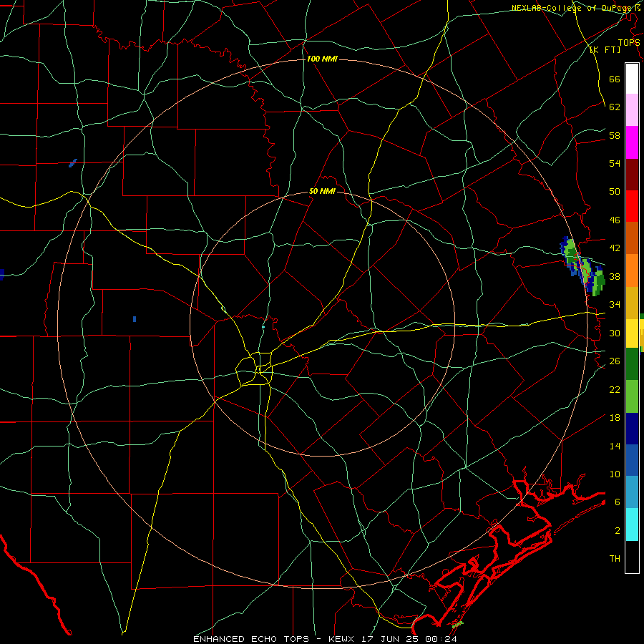
Task: Click the legend value '62'
Action: [615, 107]
